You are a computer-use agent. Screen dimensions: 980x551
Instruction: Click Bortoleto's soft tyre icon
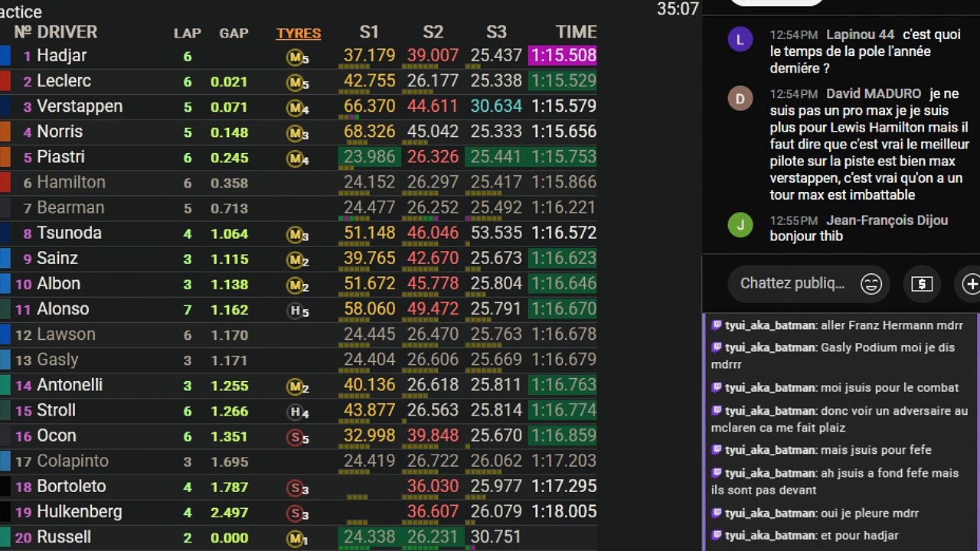click(x=297, y=487)
